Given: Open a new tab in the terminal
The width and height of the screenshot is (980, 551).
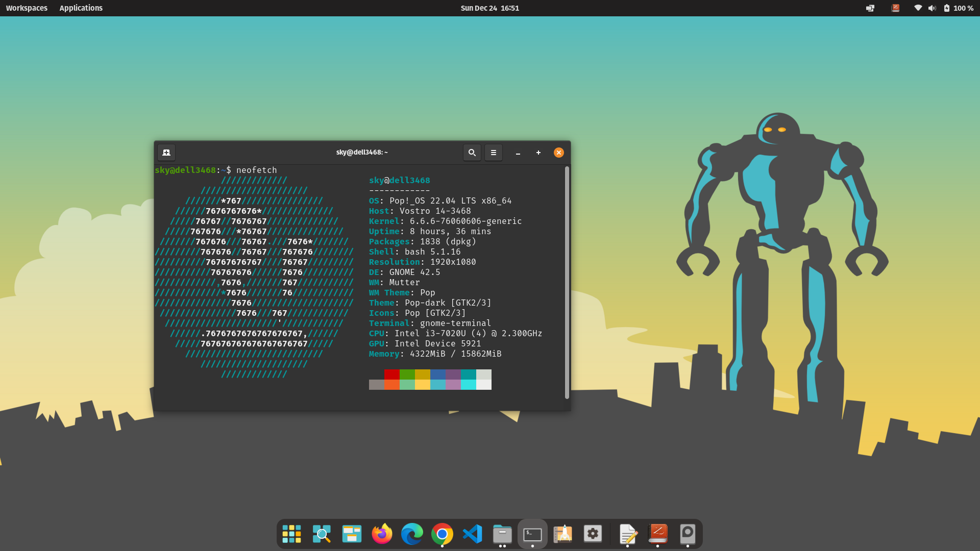Looking at the screenshot, I should (x=166, y=153).
